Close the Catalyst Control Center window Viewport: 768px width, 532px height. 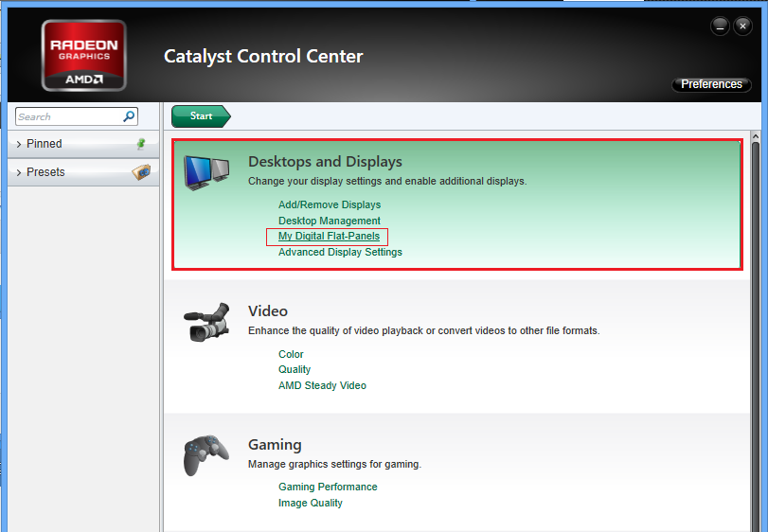click(742, 26)
